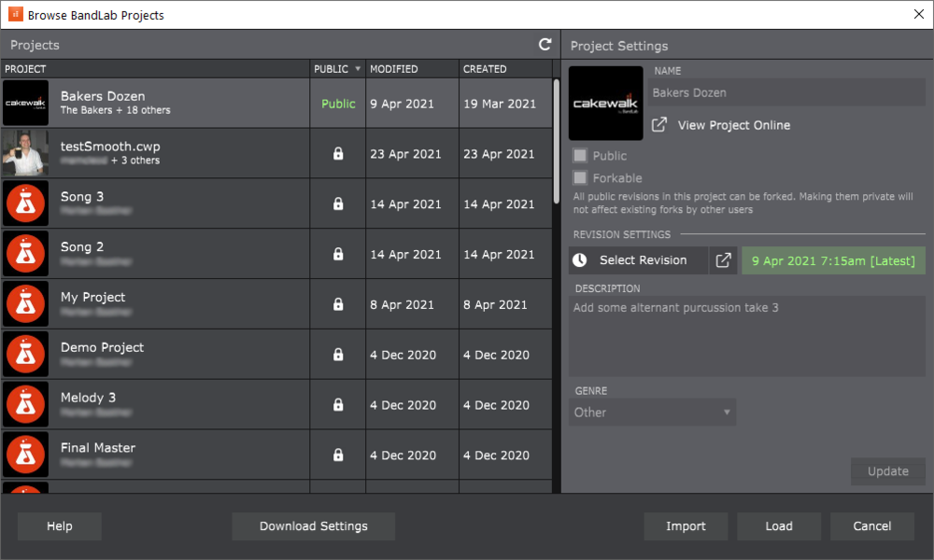Open the Genre dropdown showing Other

[652, 413]
